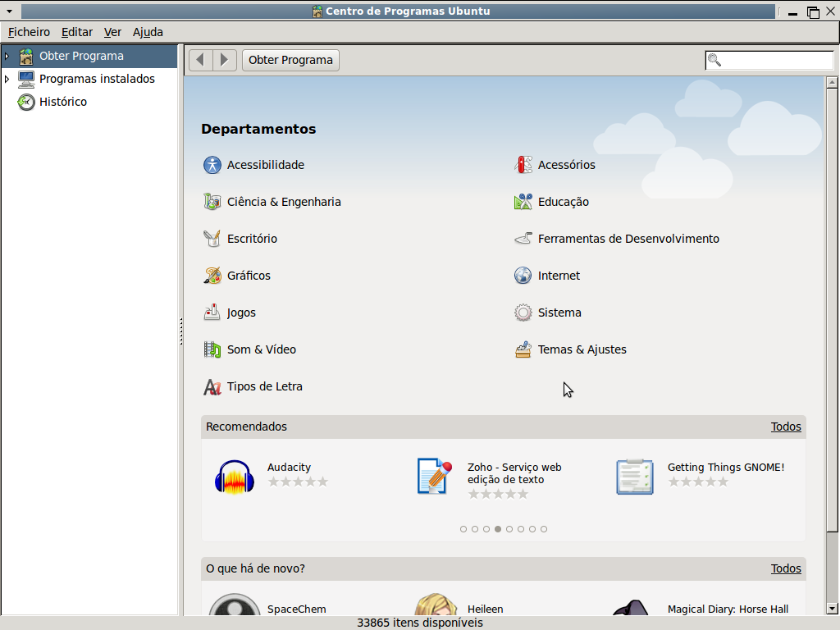Open the Ficheiro menu

pos(29,32)
